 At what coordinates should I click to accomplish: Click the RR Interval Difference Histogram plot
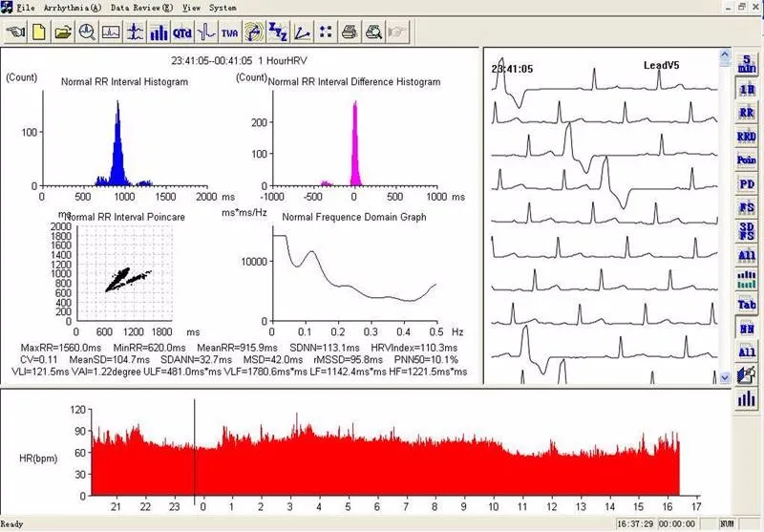point(354,138)
